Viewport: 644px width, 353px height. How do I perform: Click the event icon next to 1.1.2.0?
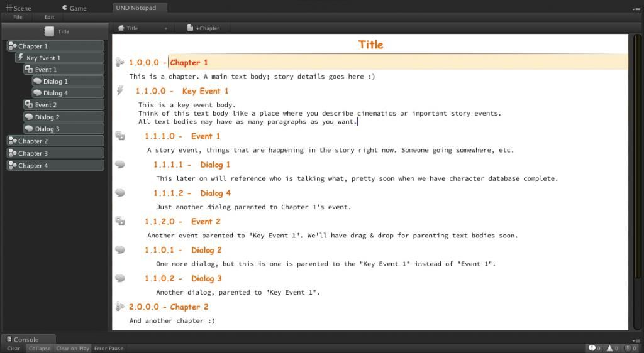click(119, 221)
